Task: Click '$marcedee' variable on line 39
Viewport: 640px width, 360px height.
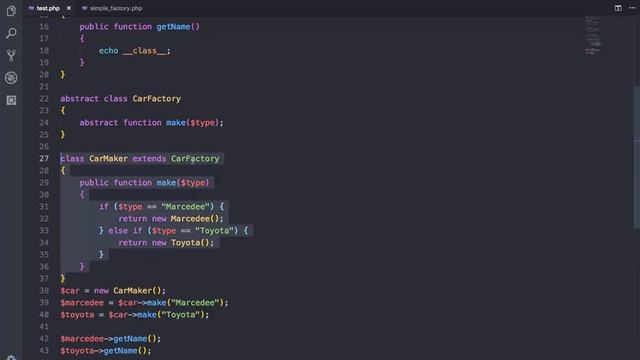Action: coord(82,302)
